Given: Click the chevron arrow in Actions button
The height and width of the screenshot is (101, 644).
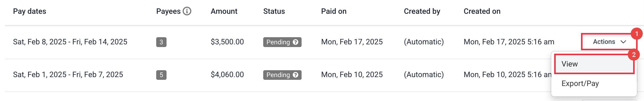Looking at the screenshot, I should (623, 42).
